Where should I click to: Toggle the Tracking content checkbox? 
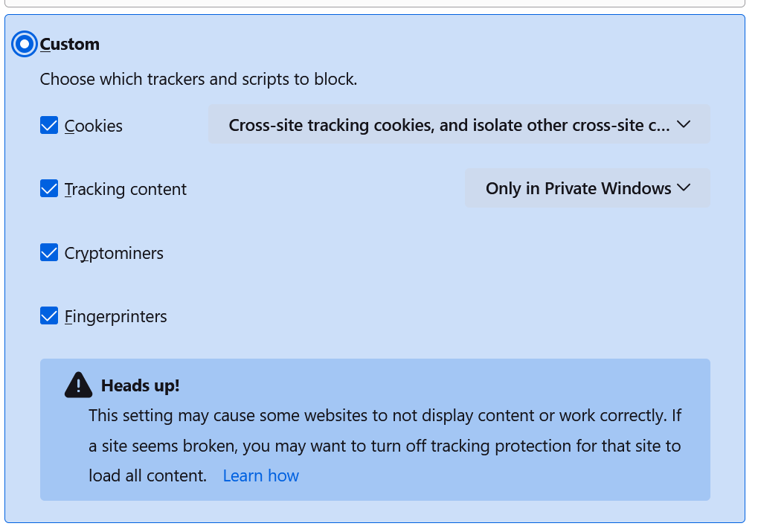point(49,189)
